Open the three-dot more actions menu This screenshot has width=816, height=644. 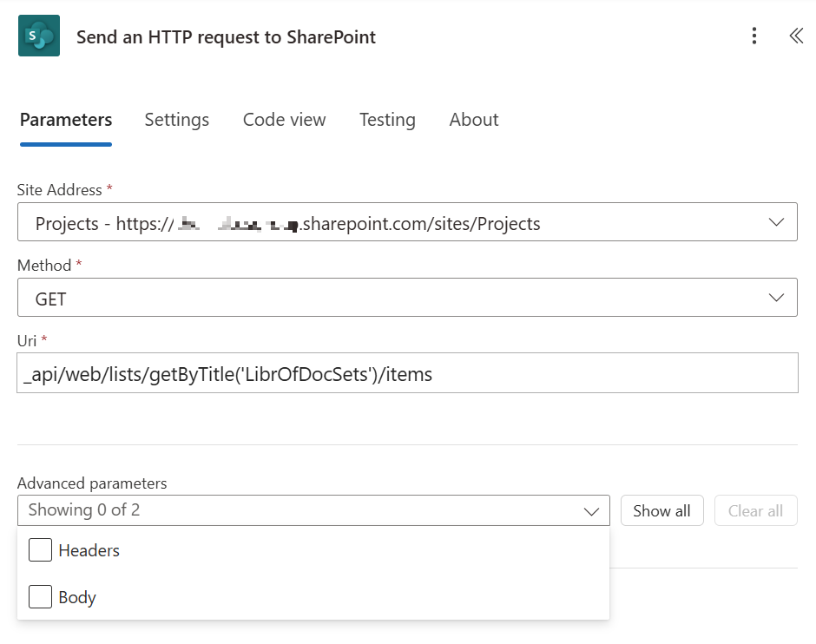(754, 36)
